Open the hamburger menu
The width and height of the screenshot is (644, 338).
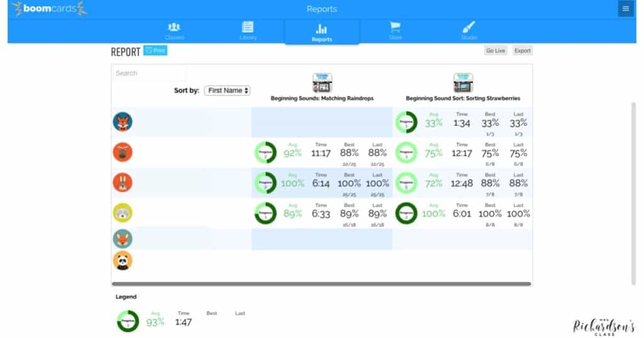click(626, 9)
